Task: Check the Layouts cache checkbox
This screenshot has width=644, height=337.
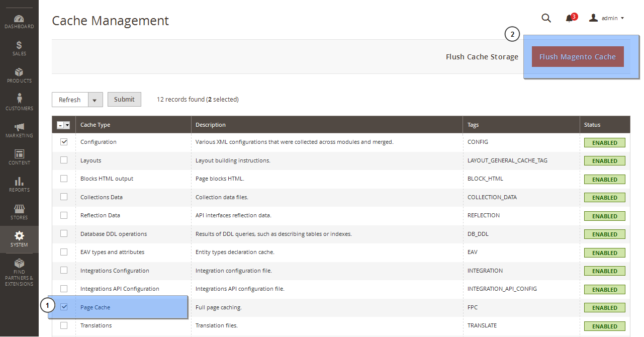Action: (64, 160)
